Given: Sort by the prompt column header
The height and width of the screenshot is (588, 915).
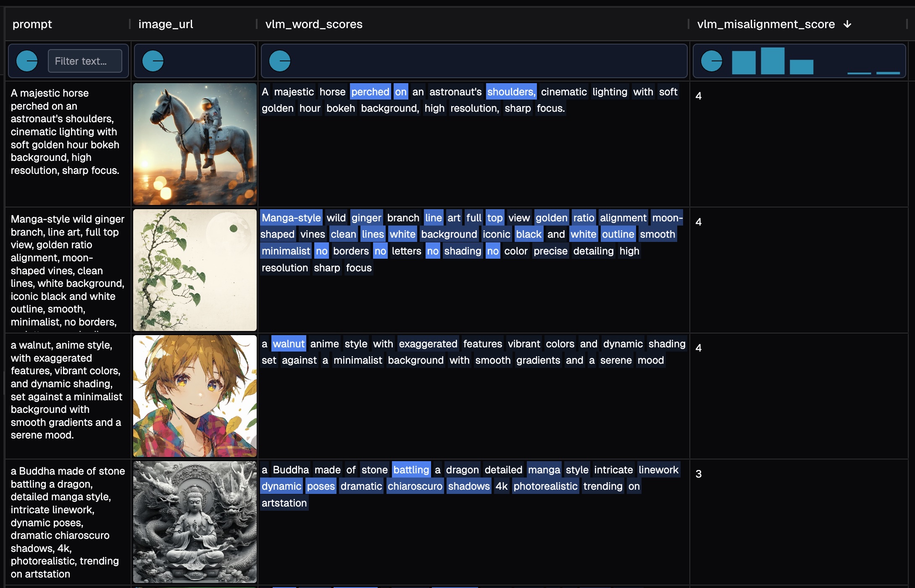Looking at the screenshot, I should pos(32,24).
